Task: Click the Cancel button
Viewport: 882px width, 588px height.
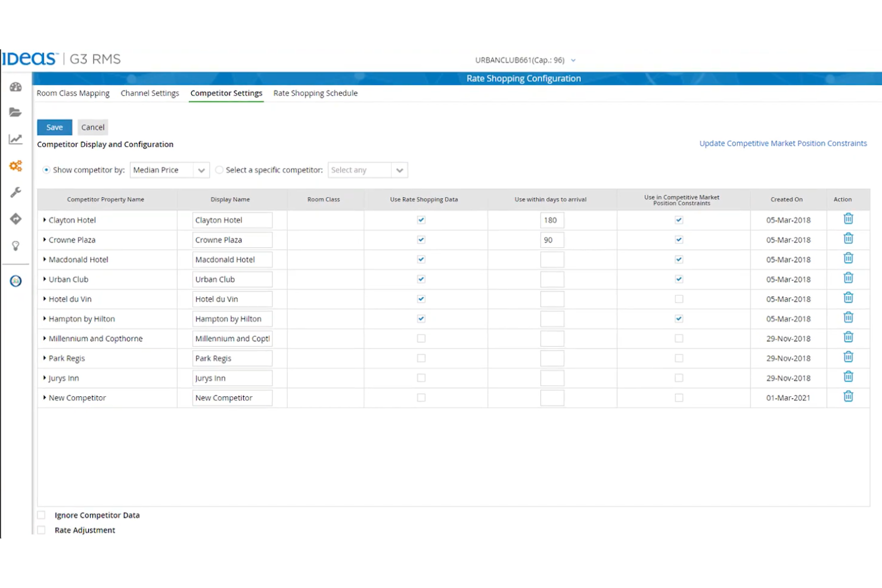Action: pyautogui.click(x=92, y=127)
